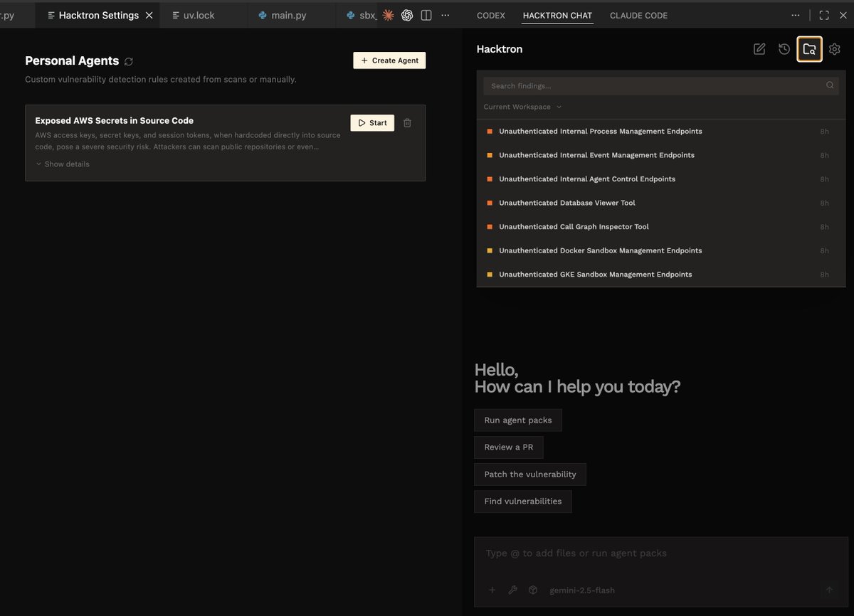
Task: Toggle the findings folder search icon
Action: coord(809,49)
